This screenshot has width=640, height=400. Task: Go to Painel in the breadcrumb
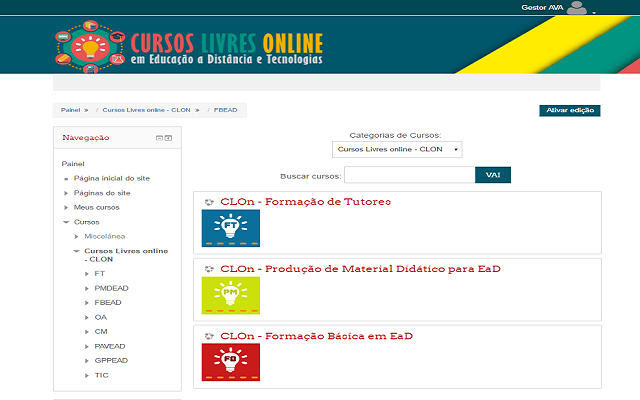pos(71,110)
